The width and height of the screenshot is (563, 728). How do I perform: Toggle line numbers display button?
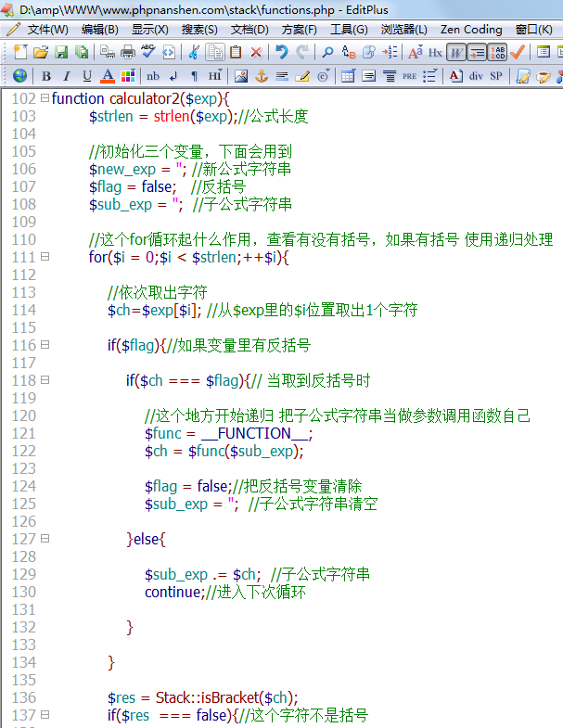pyautogui.click(x=497, y=53)
